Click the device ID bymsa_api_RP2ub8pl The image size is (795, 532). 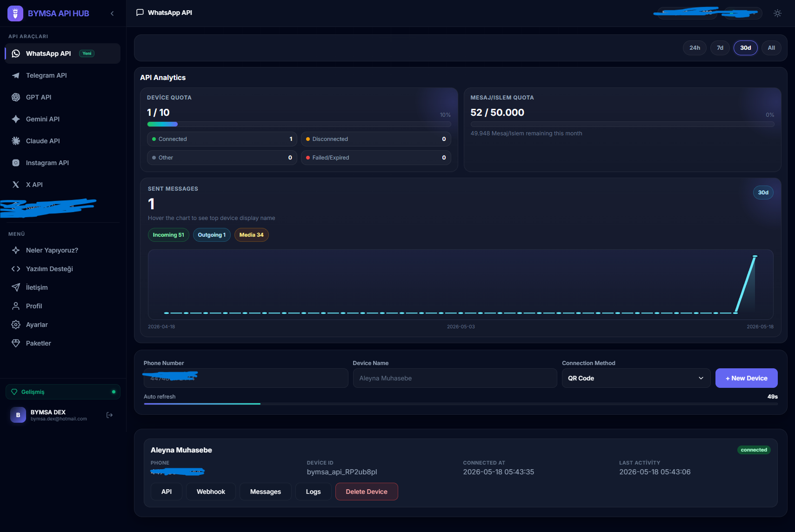click(342, 472)
